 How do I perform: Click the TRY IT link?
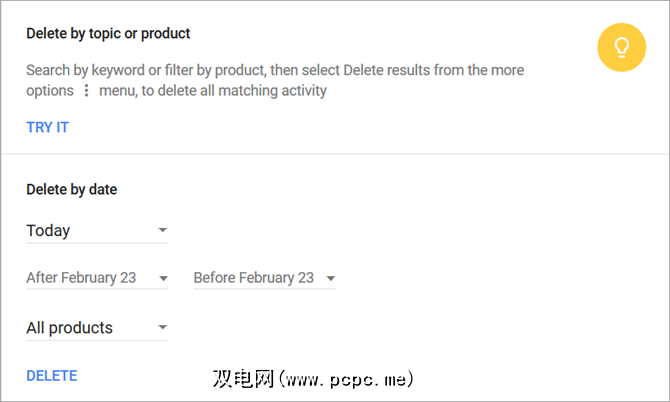[x=47, y=127]
